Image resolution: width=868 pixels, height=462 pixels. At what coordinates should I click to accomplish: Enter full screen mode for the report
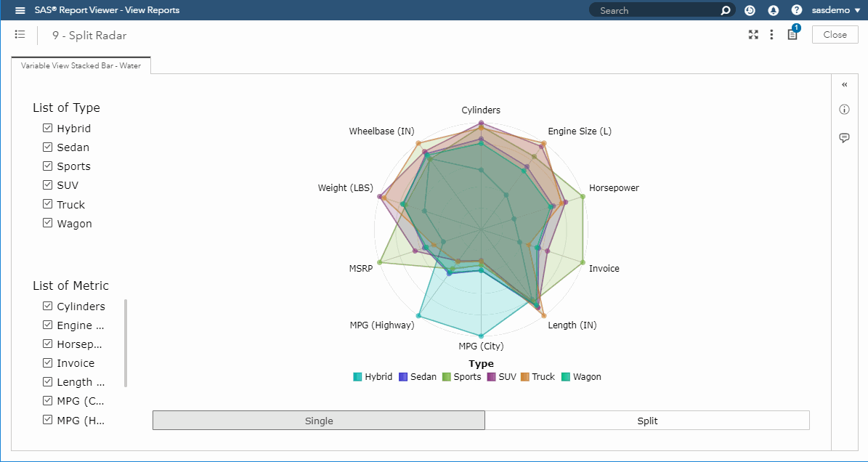click(753, 34)
